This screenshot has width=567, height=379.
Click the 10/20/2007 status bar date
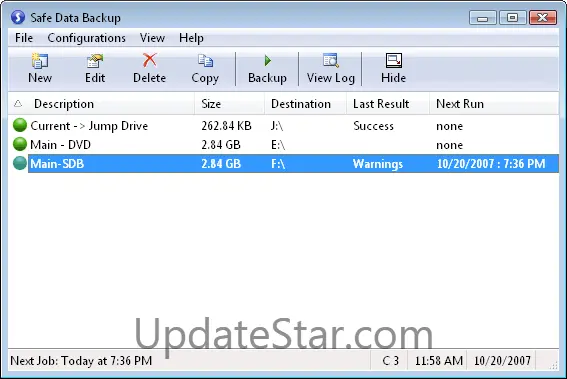click(x=502, y=361)
